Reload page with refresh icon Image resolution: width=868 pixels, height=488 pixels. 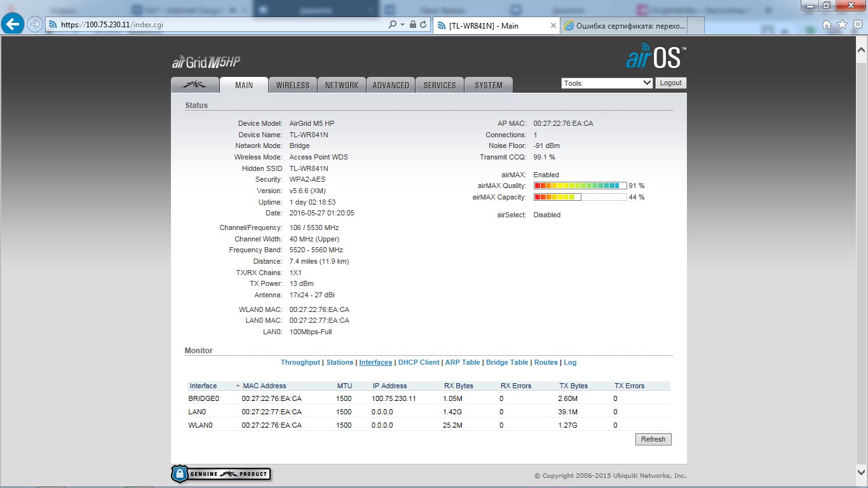(x=423, y=24)
